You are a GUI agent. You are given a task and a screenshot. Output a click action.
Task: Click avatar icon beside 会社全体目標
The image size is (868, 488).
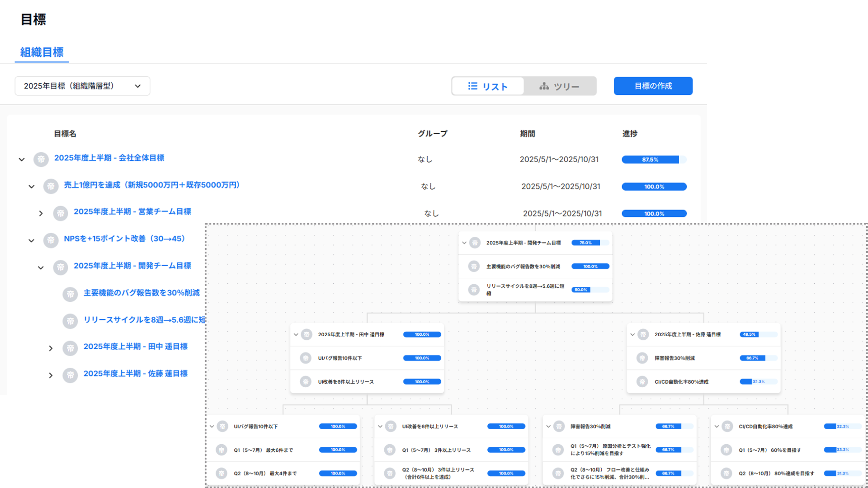point(41,159)
